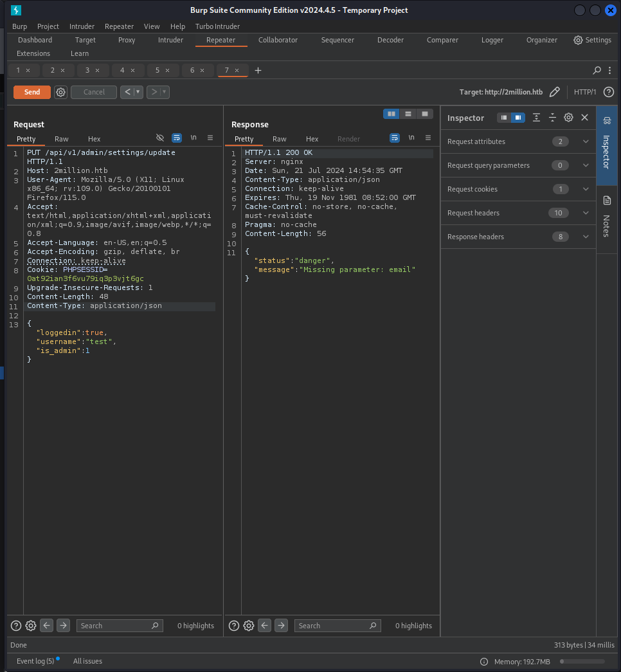This screenshot has height=672, width=621.
Task: Open Response search help question icon
Action: [x=234, y=626]
